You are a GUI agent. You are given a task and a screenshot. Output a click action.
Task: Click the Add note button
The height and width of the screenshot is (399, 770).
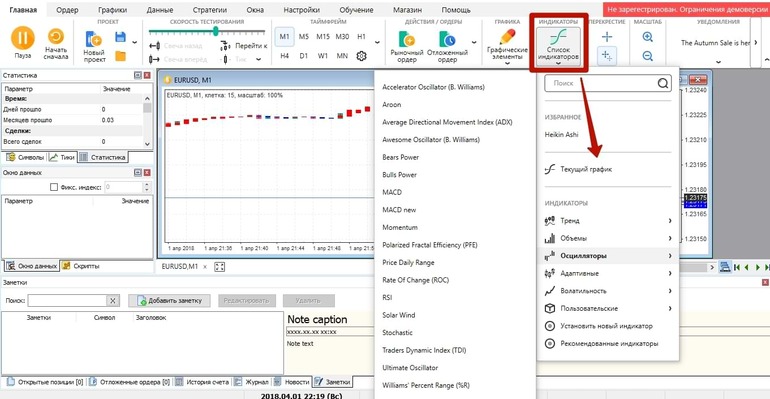pos(169,300)
